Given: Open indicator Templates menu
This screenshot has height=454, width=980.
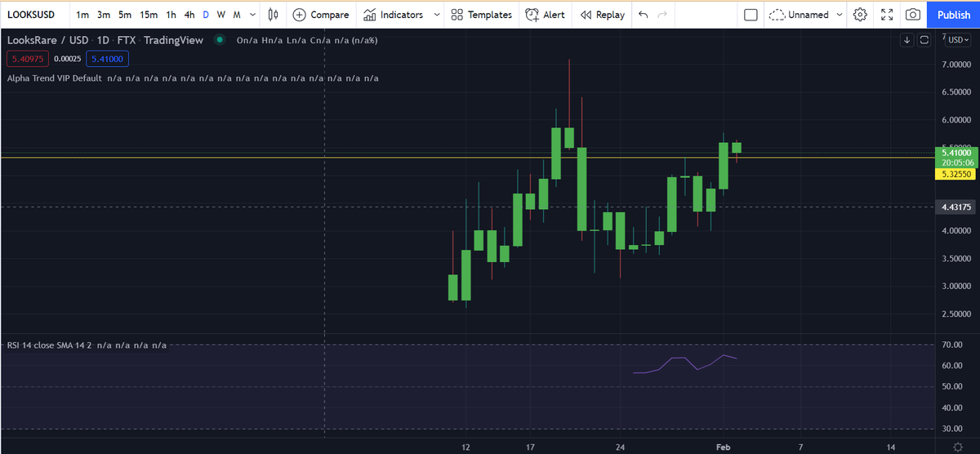Looking at the screenshot, I should [x=482, y=15].
